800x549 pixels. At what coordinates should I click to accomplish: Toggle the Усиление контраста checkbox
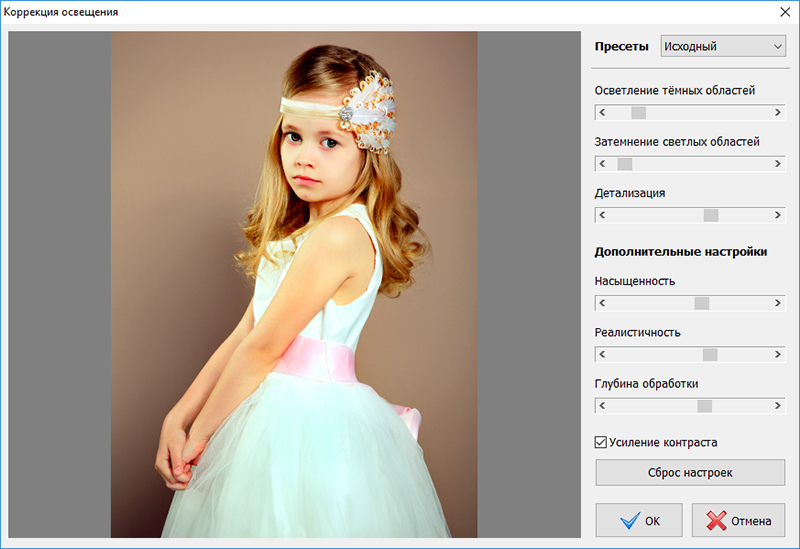pos(601,442)
